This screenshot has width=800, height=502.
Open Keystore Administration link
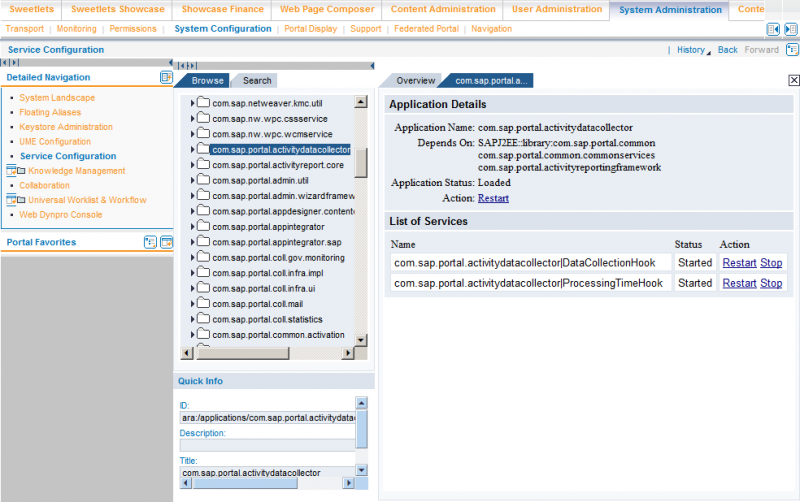point(66,127)
